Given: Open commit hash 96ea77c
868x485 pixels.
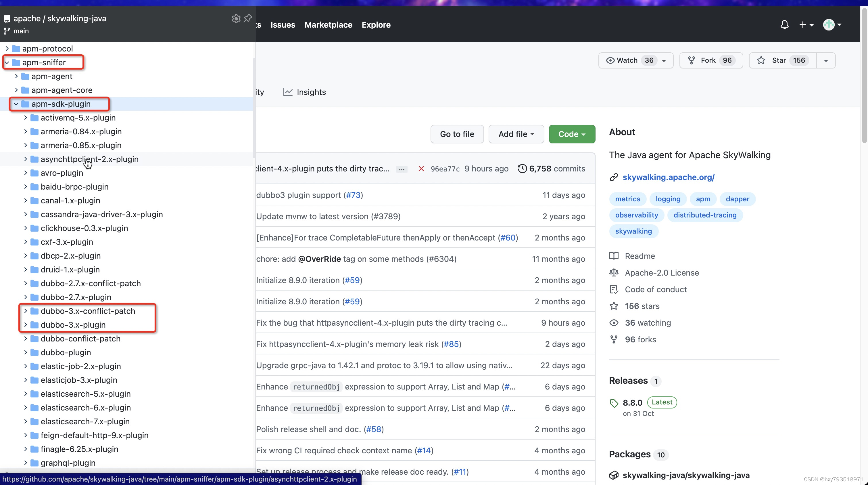Looking at the screenshot, I should (x=445, y=169).
